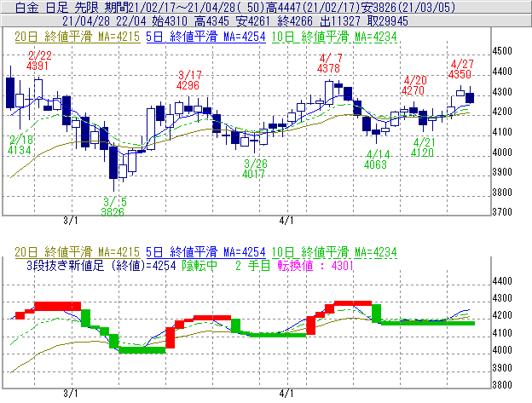This screenshot has height=403, width=532.
Task: Click the 3/5 3826 low annotation
Action: 113,207
